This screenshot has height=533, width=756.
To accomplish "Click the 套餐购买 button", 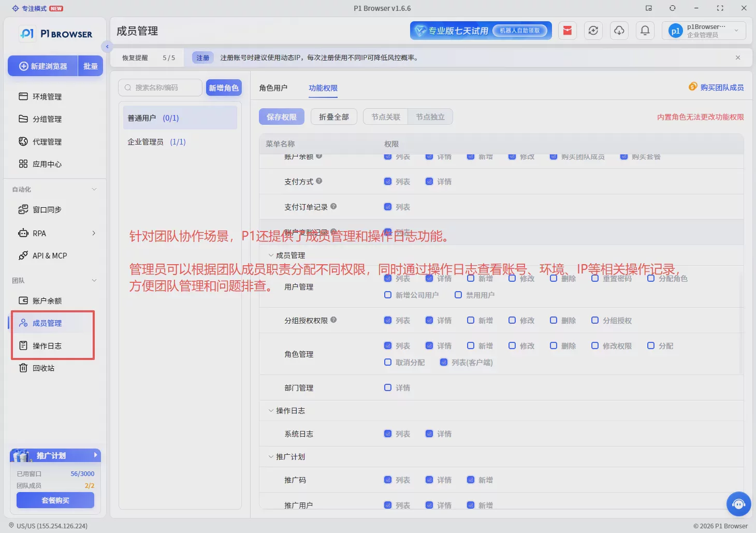I will (55, 500).
